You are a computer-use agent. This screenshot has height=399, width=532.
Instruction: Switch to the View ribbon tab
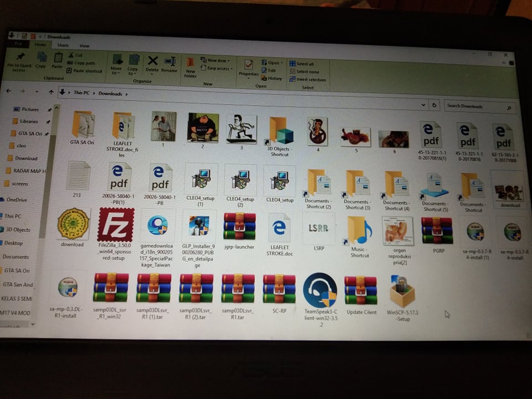click(84, 46)
